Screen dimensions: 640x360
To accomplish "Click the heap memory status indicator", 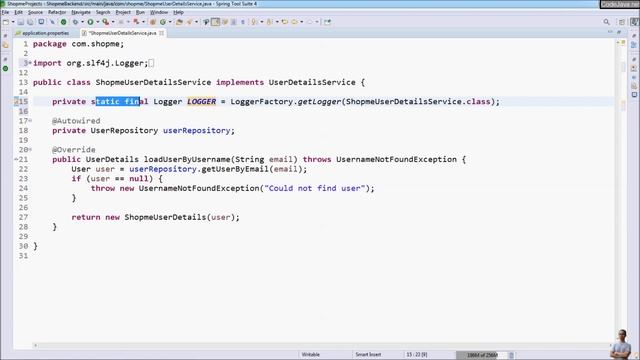I will click(x=482, y=355).
